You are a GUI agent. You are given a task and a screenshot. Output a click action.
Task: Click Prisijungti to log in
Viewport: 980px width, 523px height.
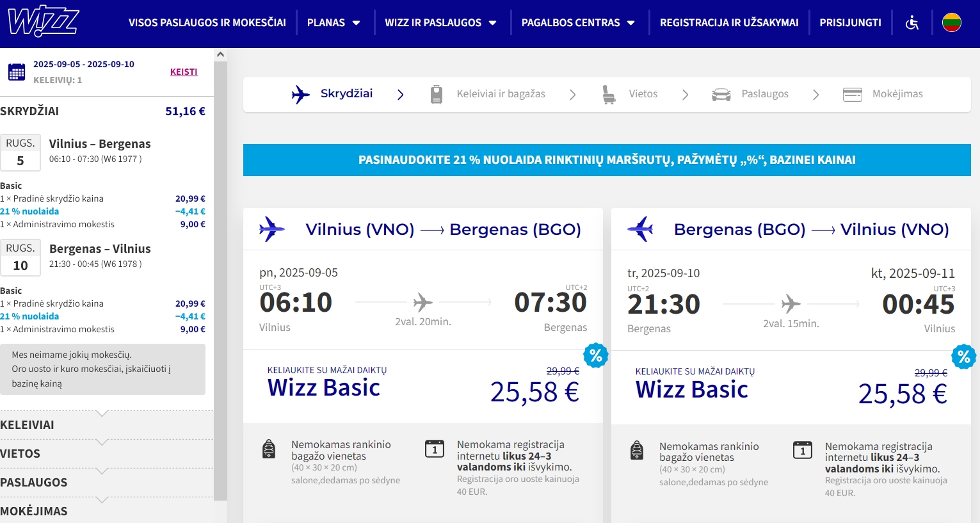coord(850,22)
